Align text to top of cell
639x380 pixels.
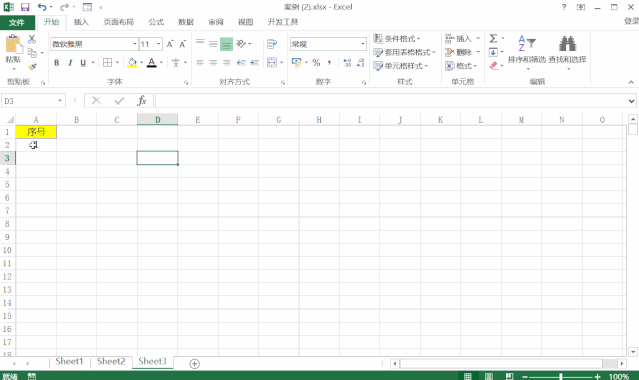[x=200, y=43]
